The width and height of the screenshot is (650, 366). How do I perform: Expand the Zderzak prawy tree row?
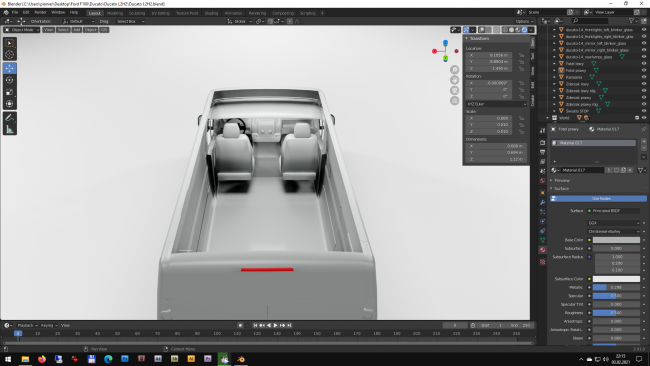(x=554, y=97)
